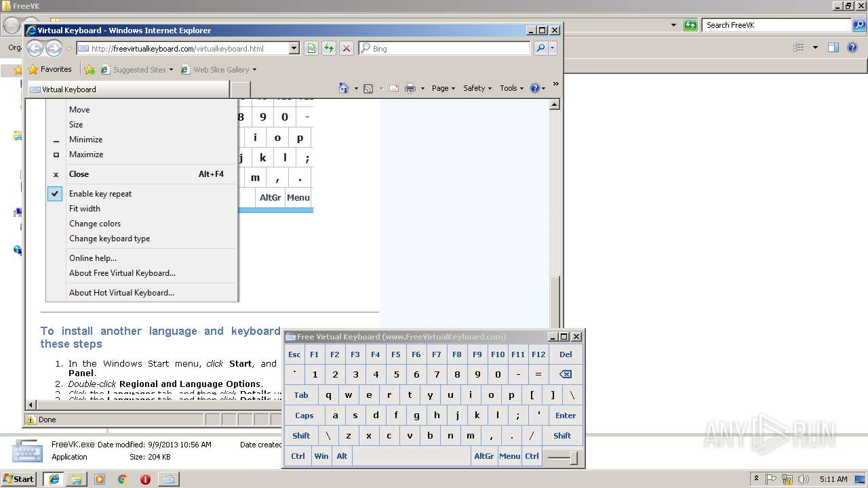Choose About Hot Virtual Keyboard entry
This screenshot has height=488, width=868.
tap(121, 293)
